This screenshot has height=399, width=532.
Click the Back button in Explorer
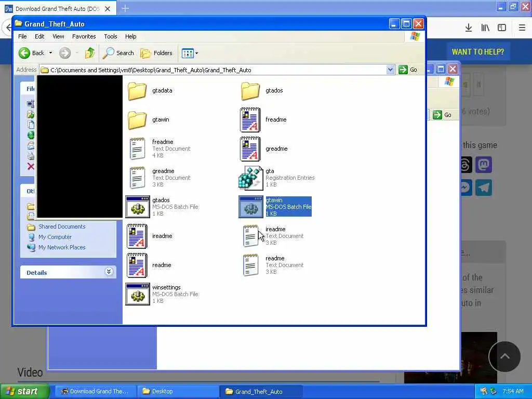tap(32, 53)
